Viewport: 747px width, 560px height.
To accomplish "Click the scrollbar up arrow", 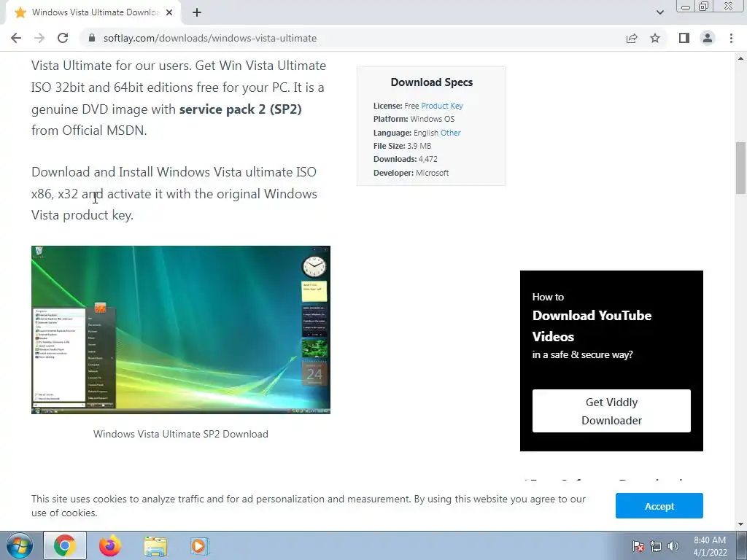I will pos(740,58).
